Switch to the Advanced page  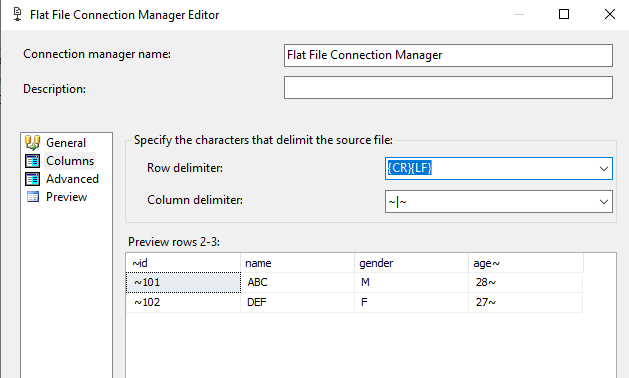coord(72,179)
